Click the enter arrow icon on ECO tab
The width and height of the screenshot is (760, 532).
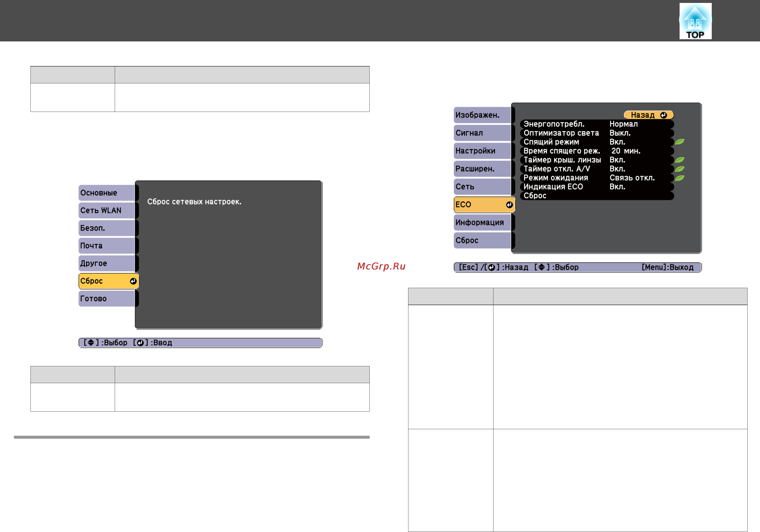click(509, 205)
